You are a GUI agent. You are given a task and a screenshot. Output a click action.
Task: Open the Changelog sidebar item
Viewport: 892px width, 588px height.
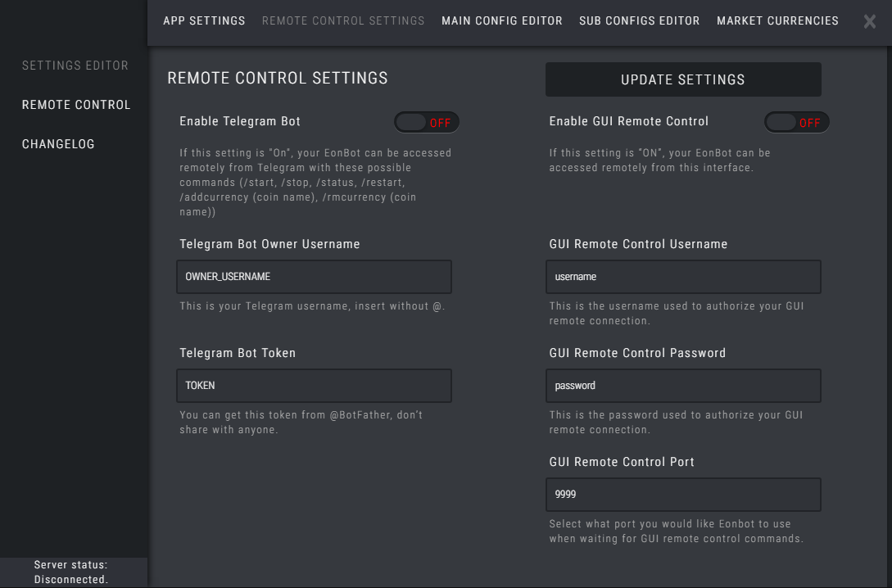[58, 144]
